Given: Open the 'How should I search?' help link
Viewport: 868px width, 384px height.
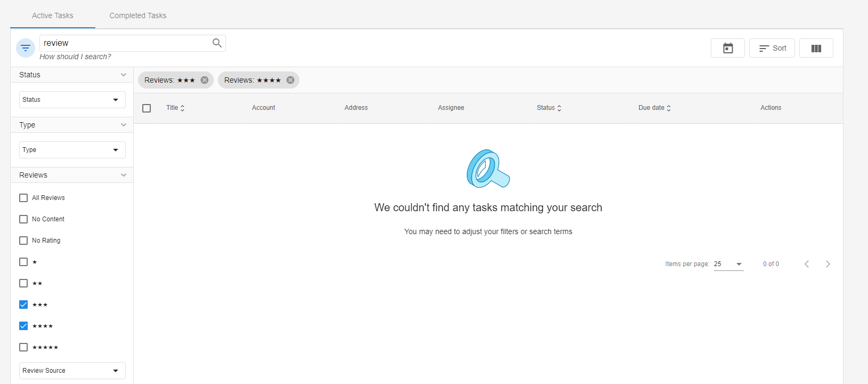Looking at the screenshot, I should [75, 57].
